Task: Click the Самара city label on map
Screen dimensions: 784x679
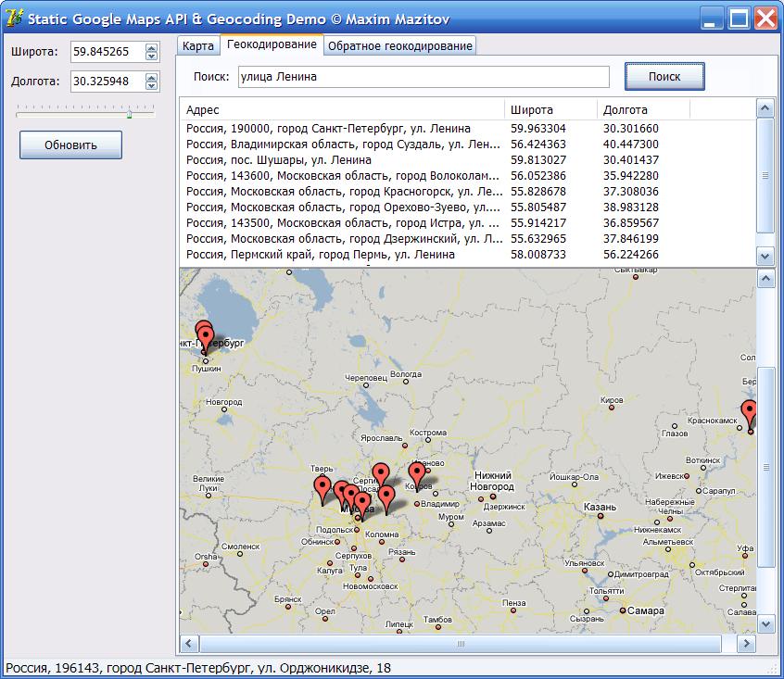Action: point(646,610)
